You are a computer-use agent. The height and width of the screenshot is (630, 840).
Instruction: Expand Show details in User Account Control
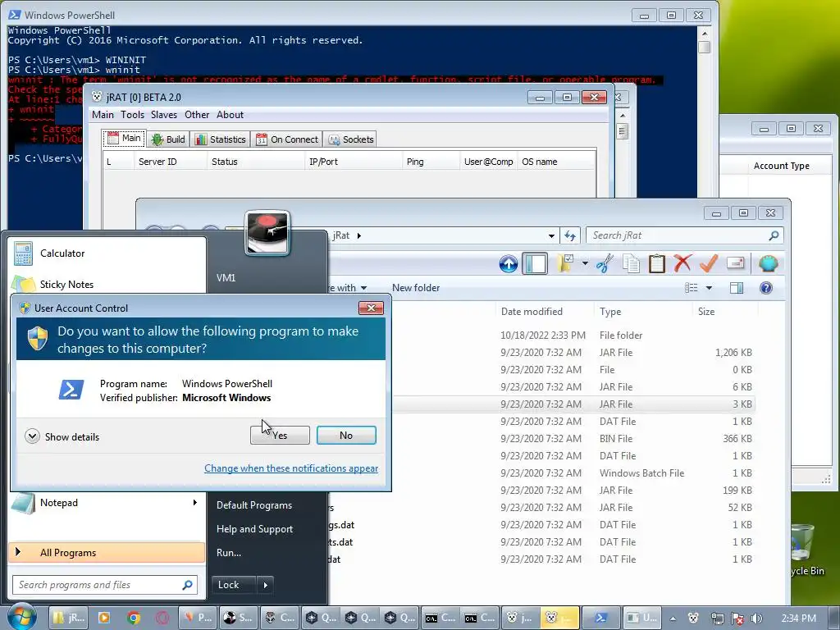[x=62, y=436]
